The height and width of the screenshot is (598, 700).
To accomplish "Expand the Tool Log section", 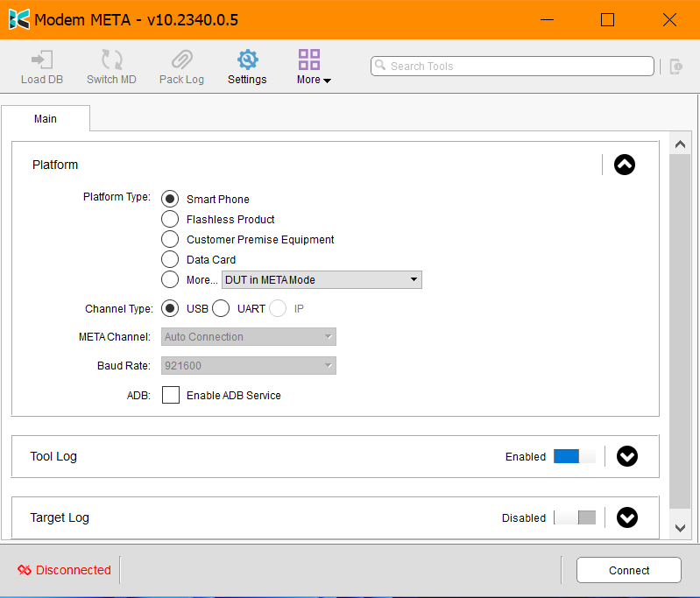I will 626,456.
